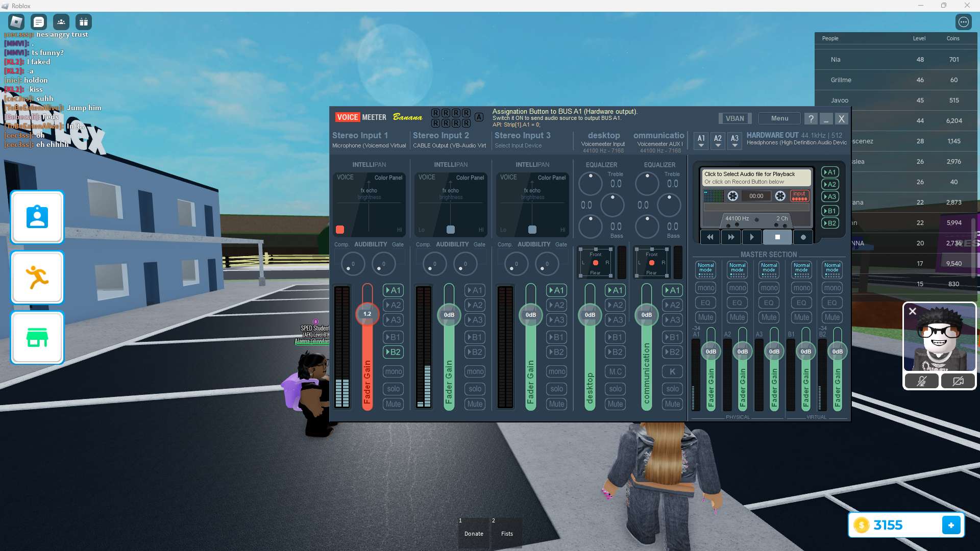Image resolution: width=980 pixels, height=551 pixels.
Task: Toggle the K karaoke button on communication strip
Action: [673, 372]
